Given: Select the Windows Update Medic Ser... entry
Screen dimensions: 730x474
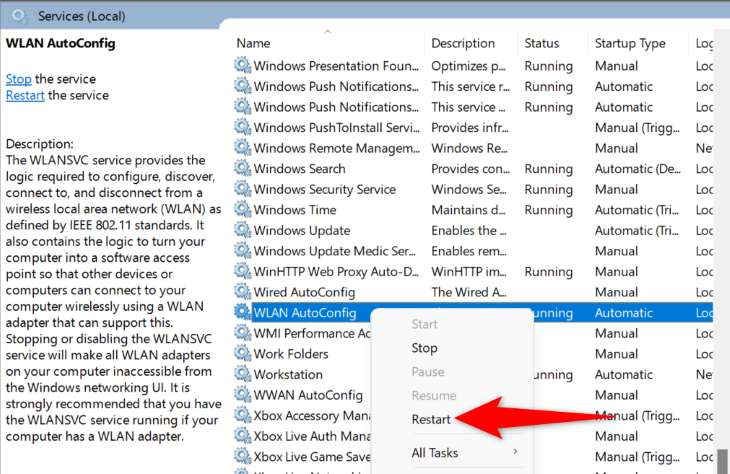Looking at the screenshot, I should [334, 251].
